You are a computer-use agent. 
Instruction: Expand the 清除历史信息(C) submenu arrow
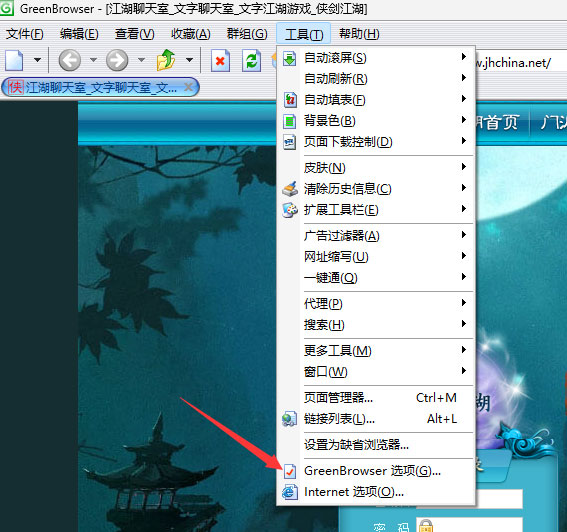pyautogui.click(x=464, y=188)
